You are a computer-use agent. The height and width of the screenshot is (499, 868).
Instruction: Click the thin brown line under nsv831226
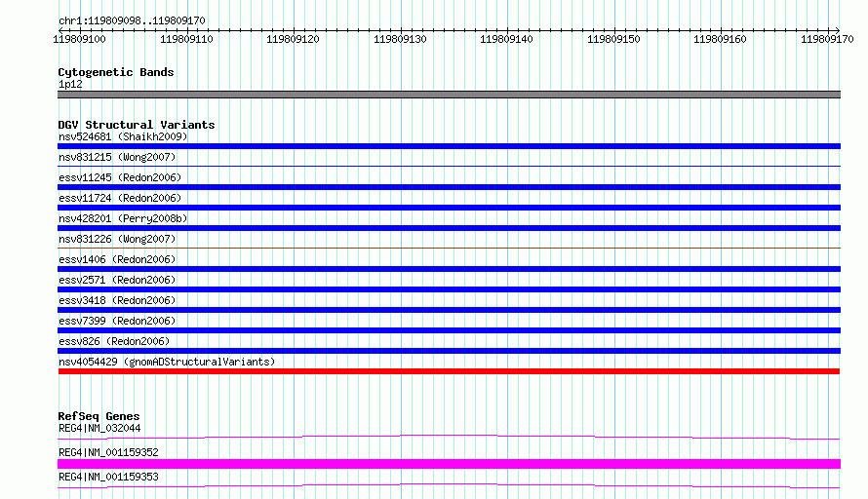click(449, 248)
